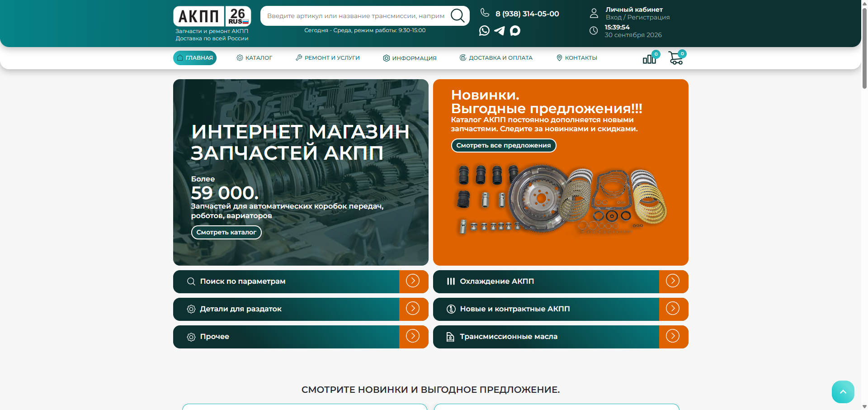Open КОНТАКТЫ menu item
868x410 pixels.
tap(577, 58)
